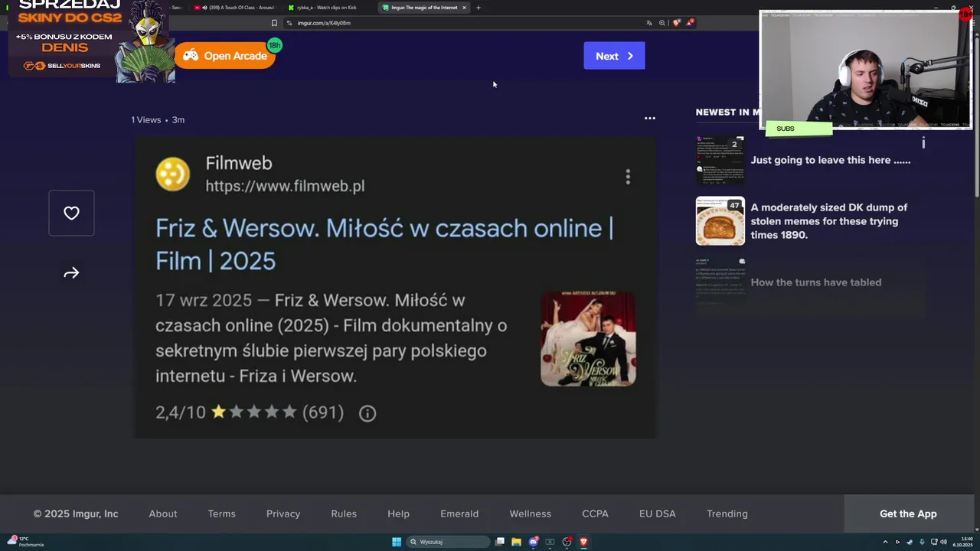This screenshot has height=551, width=980.
Task: Open the Privacy footer link
Action: point(283,514)
